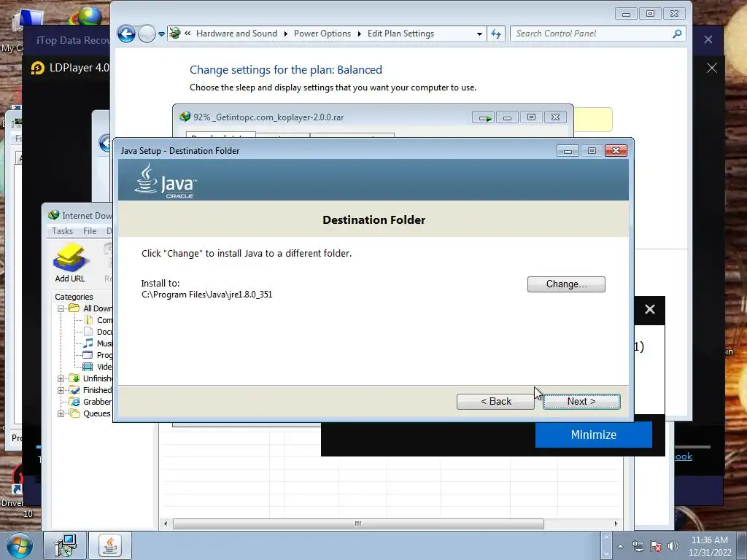Open the Windows Start menu
Screen dimensions: 747x560
20,545
